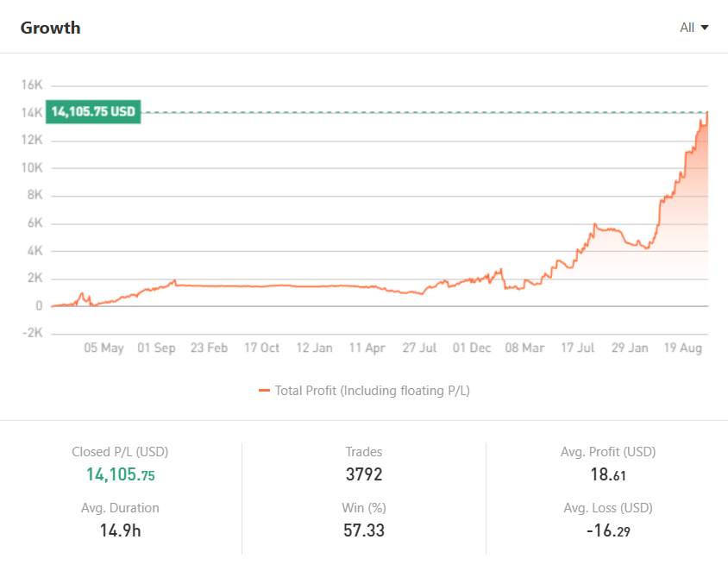
Task: Expand the Growth section header
Action: click(49, 27)
